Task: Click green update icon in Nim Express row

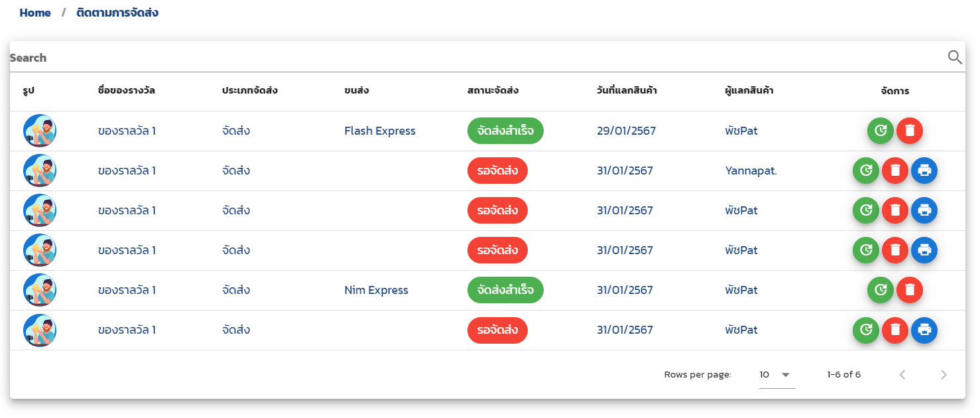Action: [x=880, y=290]
